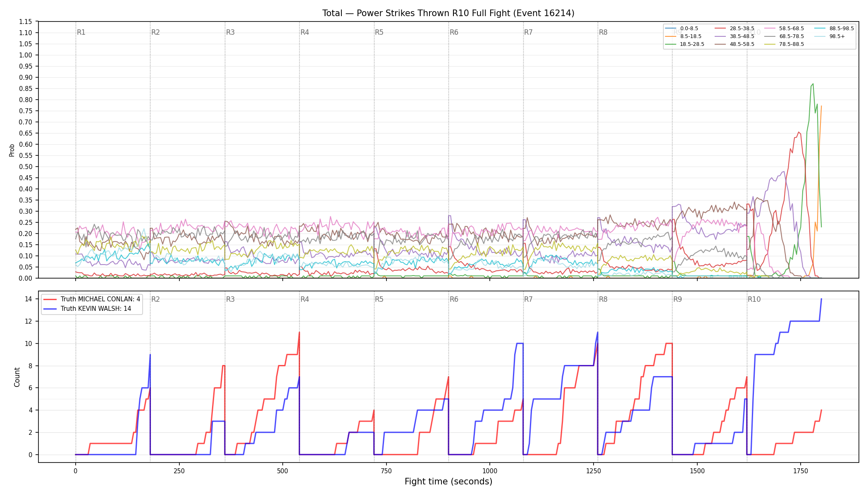Click the 'Prob' y-axis label
The image size is (868, 496).
[12, 150]
